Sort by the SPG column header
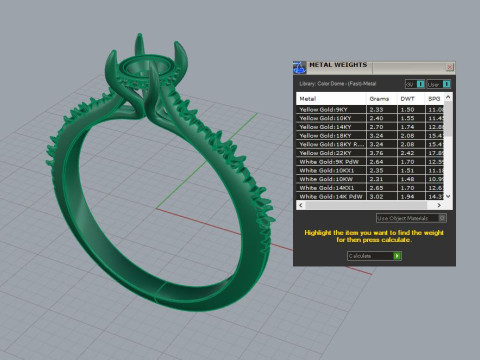This screenshot has width=480, height=360. click(434, 99)
